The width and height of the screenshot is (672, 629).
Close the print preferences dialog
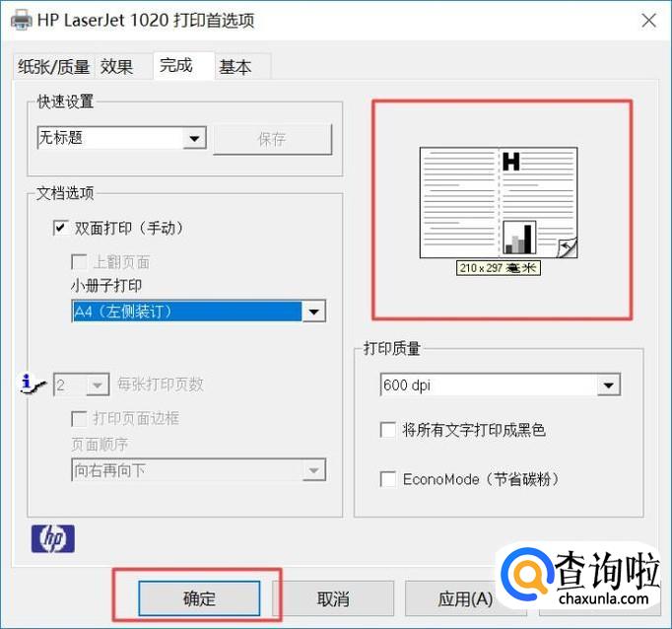pyautogui.click(x=648, y=21)
